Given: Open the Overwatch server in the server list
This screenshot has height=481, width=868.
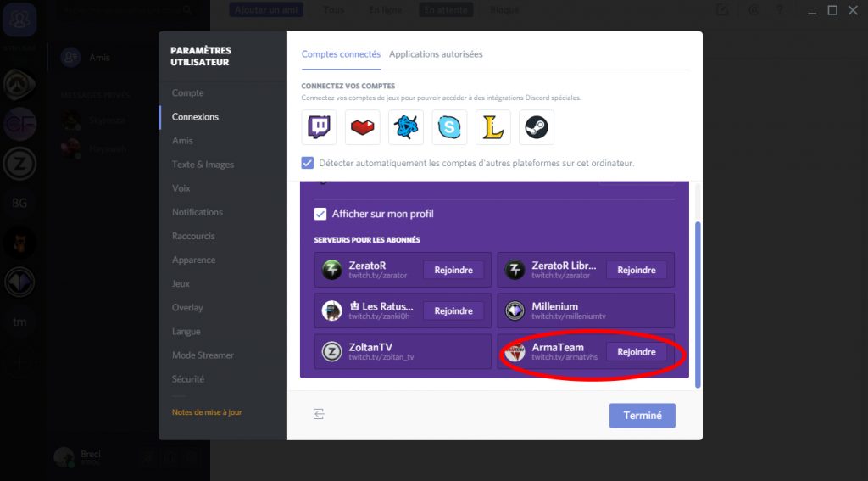Looking at the screenshot, I should [20, 85].
